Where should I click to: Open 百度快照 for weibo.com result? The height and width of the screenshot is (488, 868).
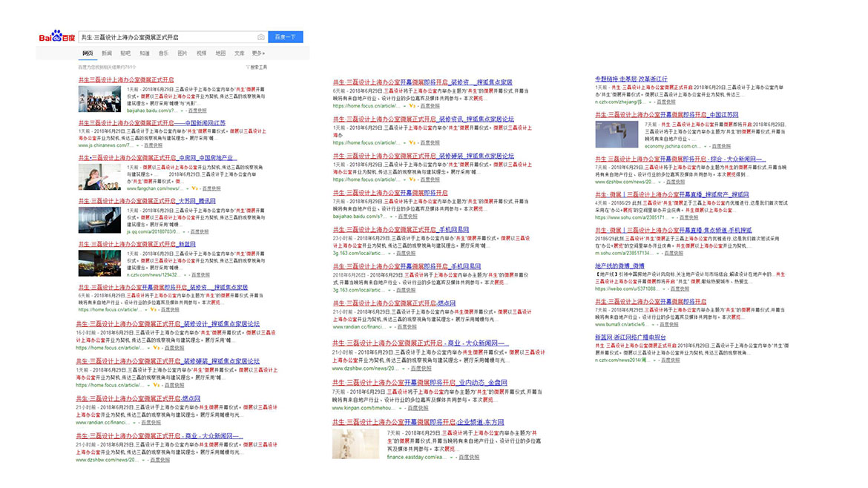(680, 288)
